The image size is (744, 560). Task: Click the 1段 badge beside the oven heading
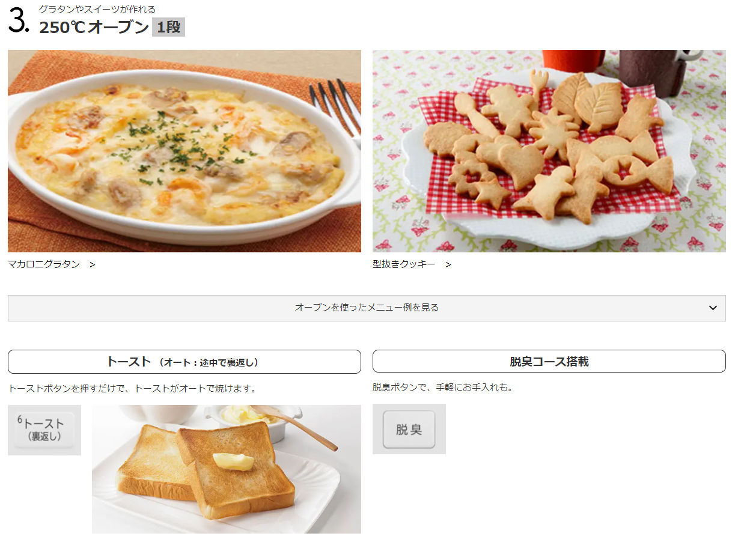pyautogui.click(x=168, y=27)
